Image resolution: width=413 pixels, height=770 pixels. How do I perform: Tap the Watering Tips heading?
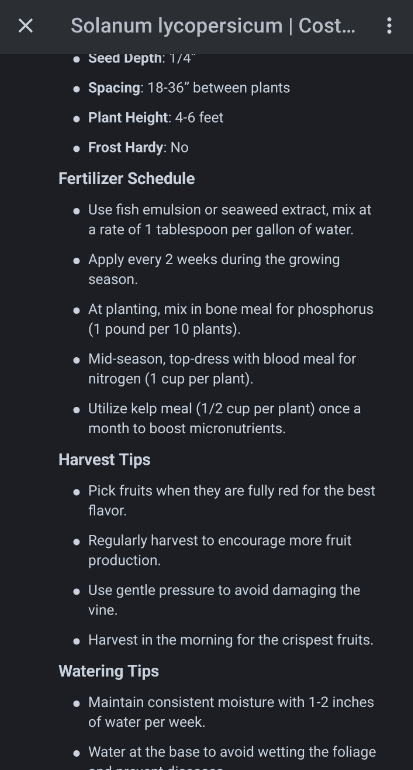pyautogui.click(x=109, y=671)
